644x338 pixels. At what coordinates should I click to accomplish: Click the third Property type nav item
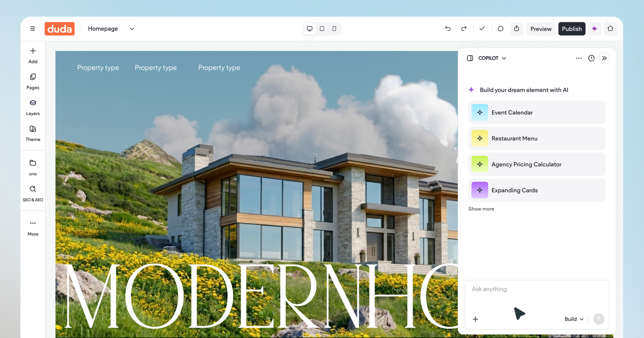pos(219,68)
